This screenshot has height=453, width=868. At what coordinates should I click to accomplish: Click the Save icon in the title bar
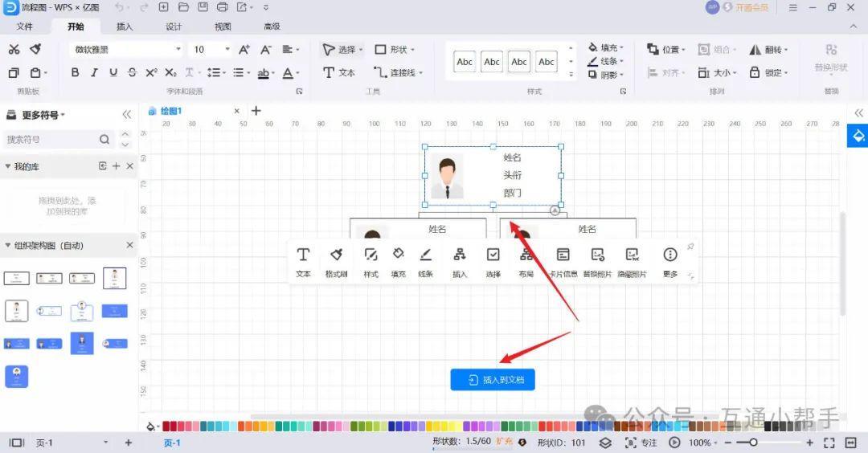pyautogui.click(x=203, y=7)
